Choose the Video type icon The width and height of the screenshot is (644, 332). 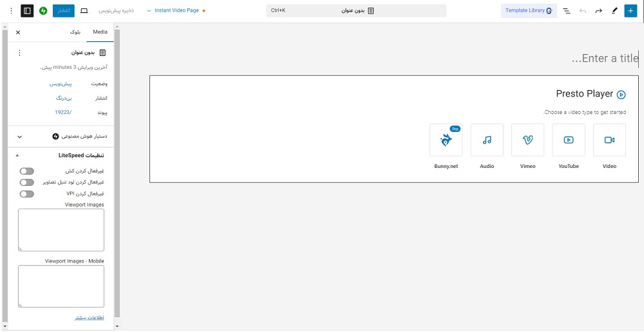609,140
